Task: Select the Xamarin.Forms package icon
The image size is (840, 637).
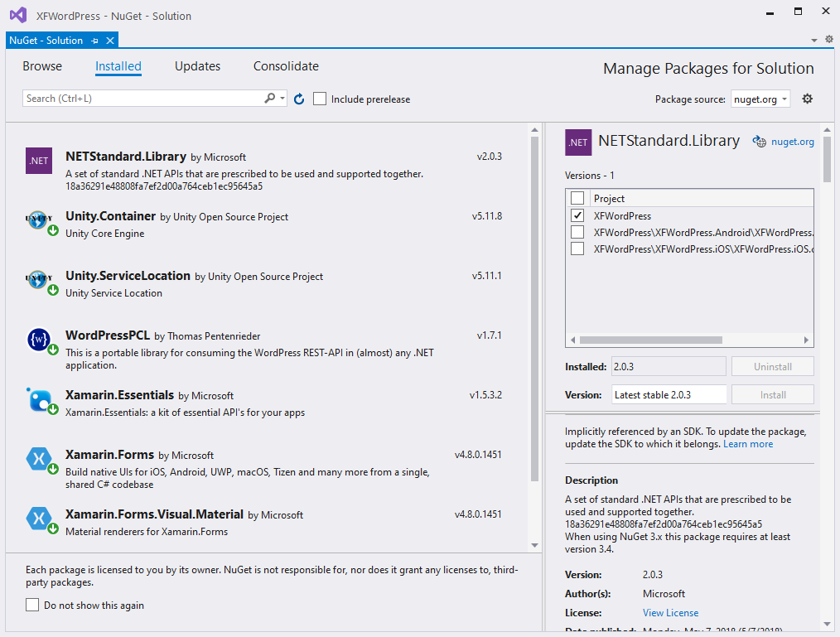Action: click(x=40, y=459)
